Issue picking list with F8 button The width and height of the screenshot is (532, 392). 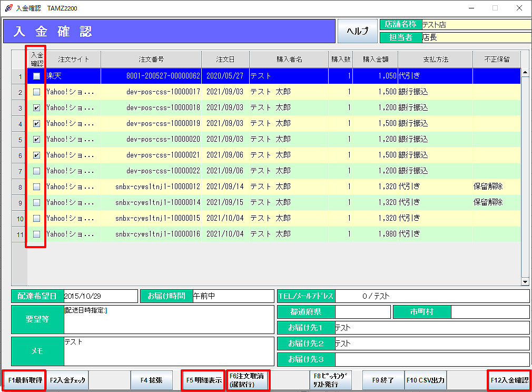(330, 380)
